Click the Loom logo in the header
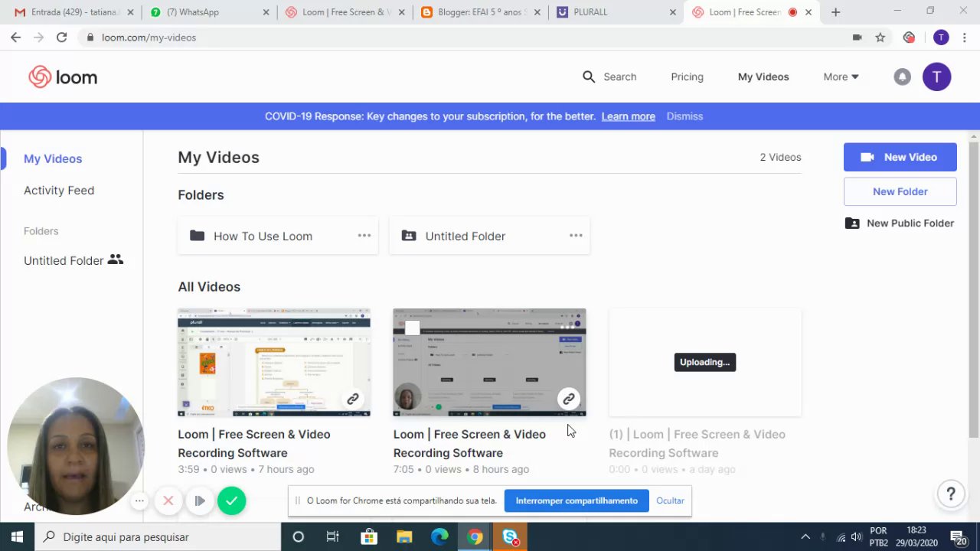 pos(63,77)
